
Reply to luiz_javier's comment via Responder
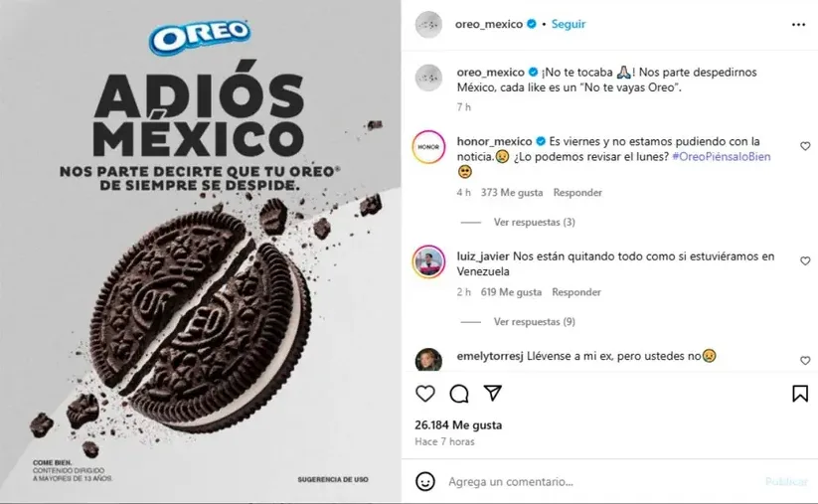pyautogui.click(x=576, y=292)
